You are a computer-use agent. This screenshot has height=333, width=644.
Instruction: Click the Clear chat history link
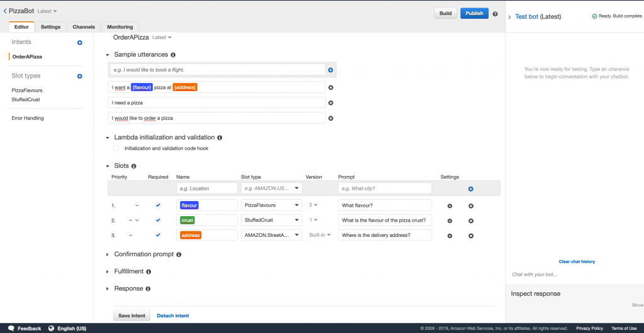[577, 261]
